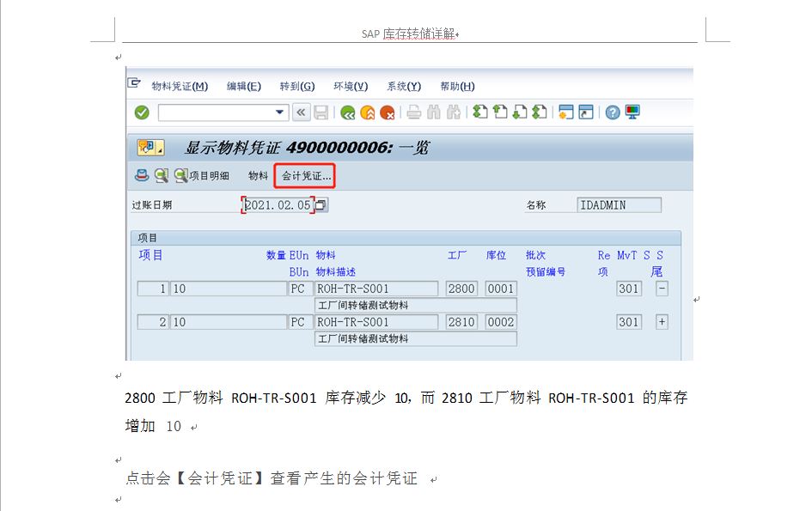Click the Find binoculars icon
The image size is (812, 511).
point(433,113)
